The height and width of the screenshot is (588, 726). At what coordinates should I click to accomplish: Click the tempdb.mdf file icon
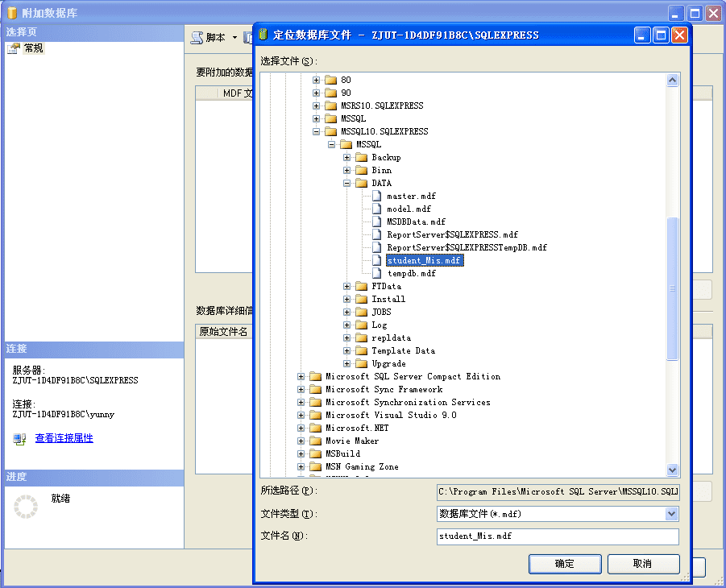tap(376, 273)
